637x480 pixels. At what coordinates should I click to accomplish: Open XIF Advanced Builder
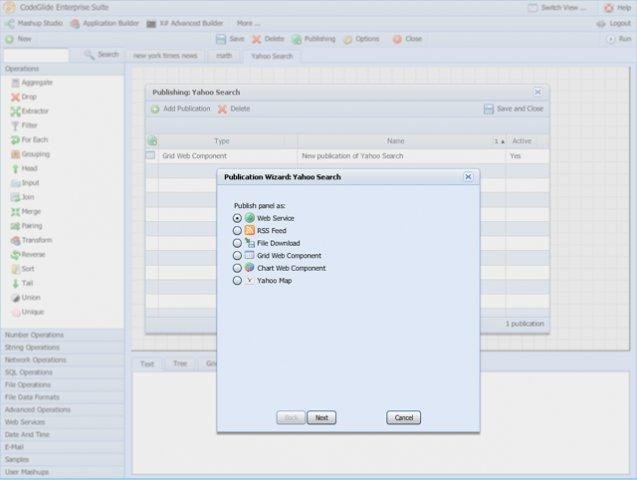pyautogui.click(x=185, y=23)
